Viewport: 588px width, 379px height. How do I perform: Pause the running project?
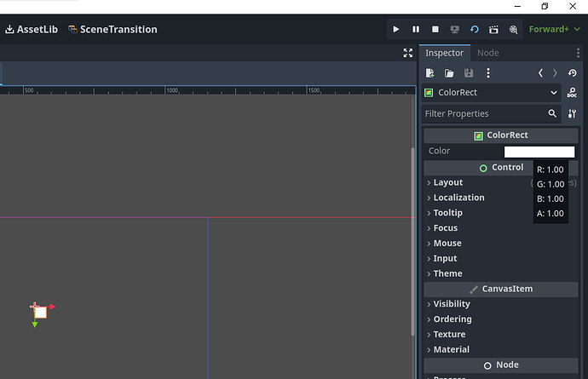coord(416,29)
